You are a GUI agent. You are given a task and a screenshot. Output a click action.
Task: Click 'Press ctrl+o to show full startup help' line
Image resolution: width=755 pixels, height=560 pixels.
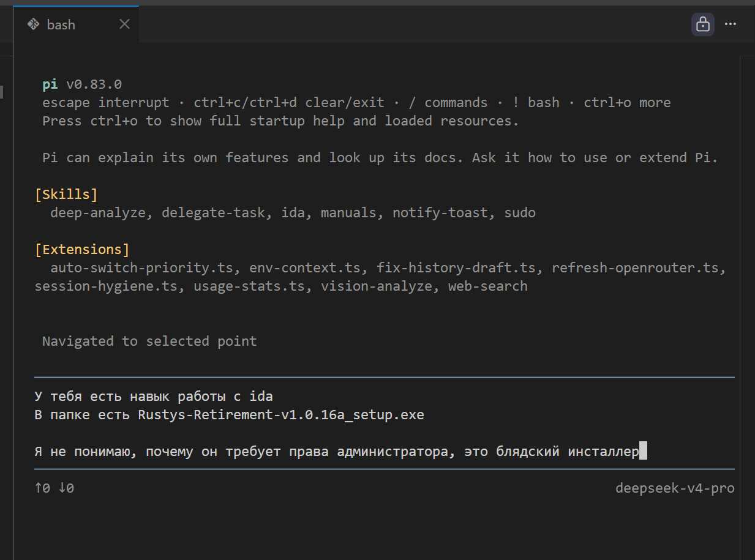click(280, 121)
